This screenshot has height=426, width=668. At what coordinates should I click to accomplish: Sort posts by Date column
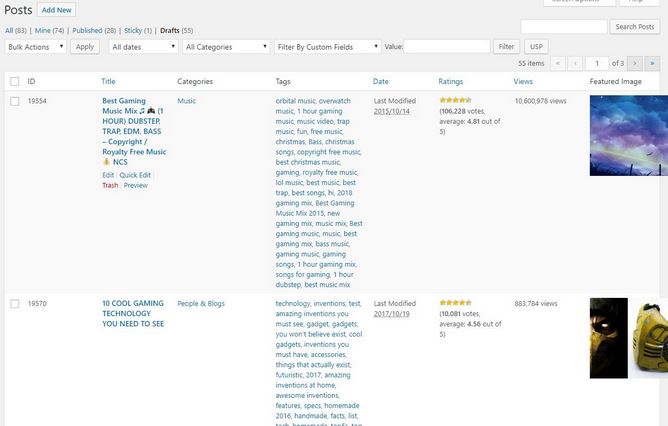pos(380,81)
